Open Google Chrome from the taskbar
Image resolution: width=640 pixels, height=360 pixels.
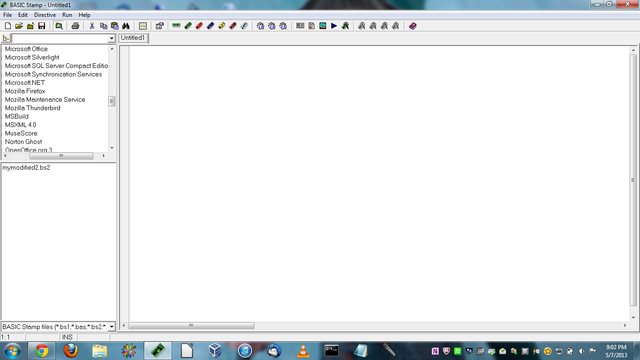tap(41, 351)
